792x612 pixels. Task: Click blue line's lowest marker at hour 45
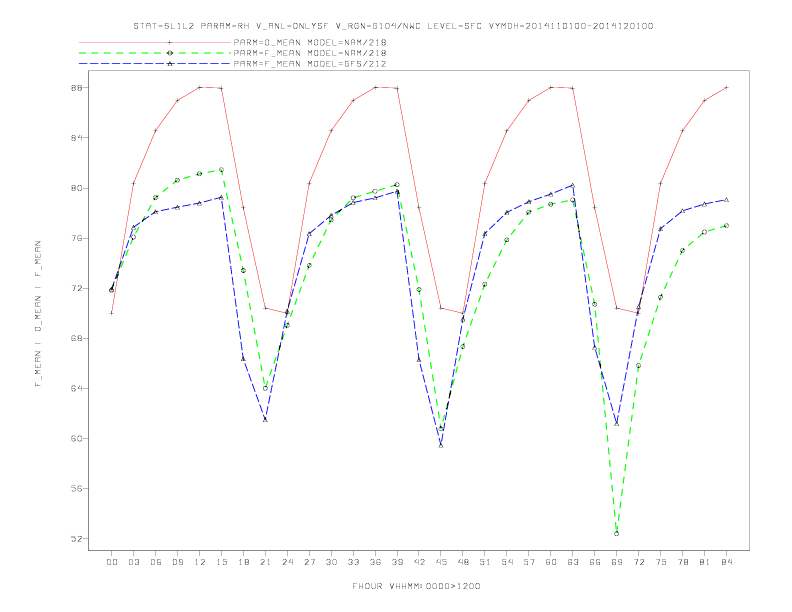pos(441,445)
